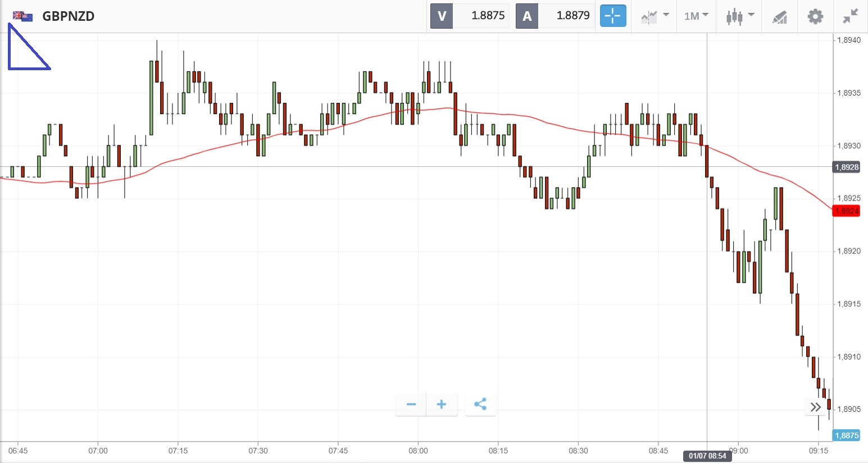Click the 01/07 08:54 time marker

[x=707, y=456]
